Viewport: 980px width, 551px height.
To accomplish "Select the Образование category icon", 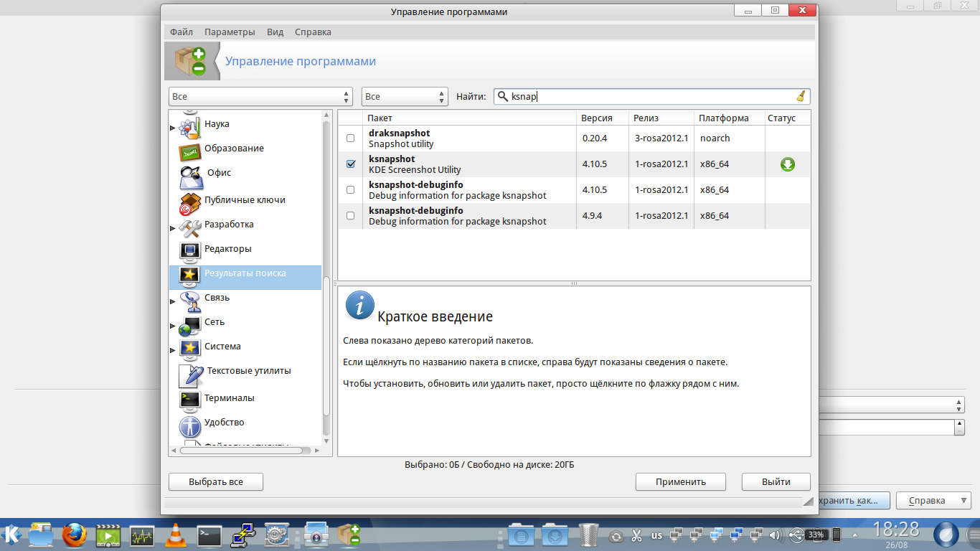I will pos(190,150).
